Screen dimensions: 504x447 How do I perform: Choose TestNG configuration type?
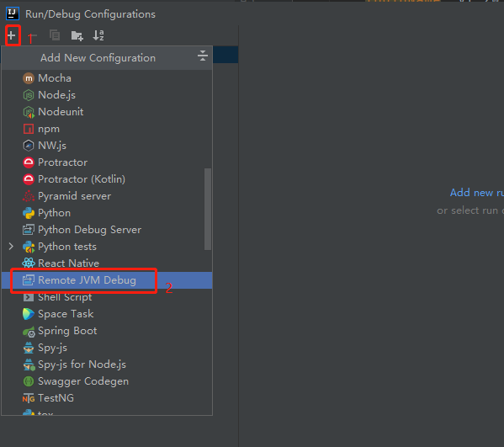coord(107,398)
